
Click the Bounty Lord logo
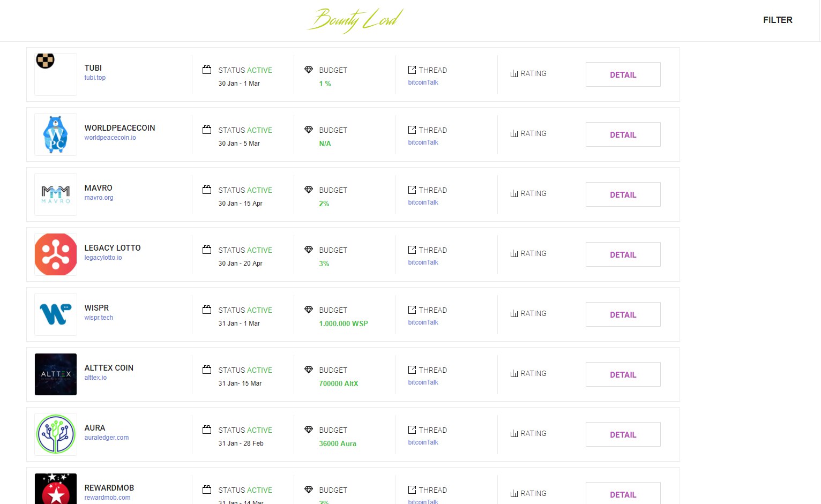point(355,20)
